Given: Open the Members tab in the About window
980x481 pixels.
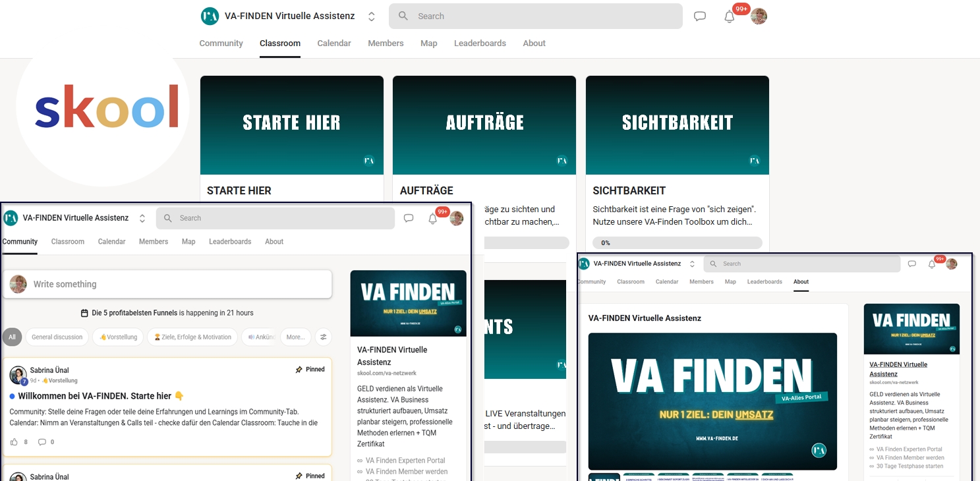Looking at the screenshot, I should [701, 281].
